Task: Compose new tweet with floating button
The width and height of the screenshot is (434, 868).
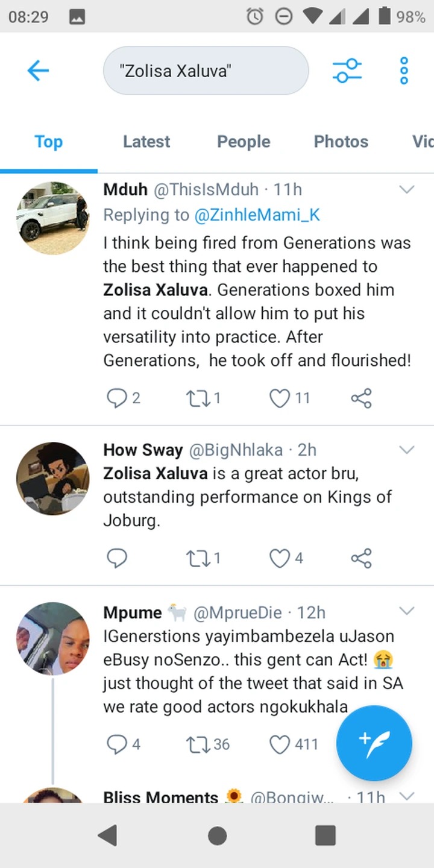Action: (374, 743)
